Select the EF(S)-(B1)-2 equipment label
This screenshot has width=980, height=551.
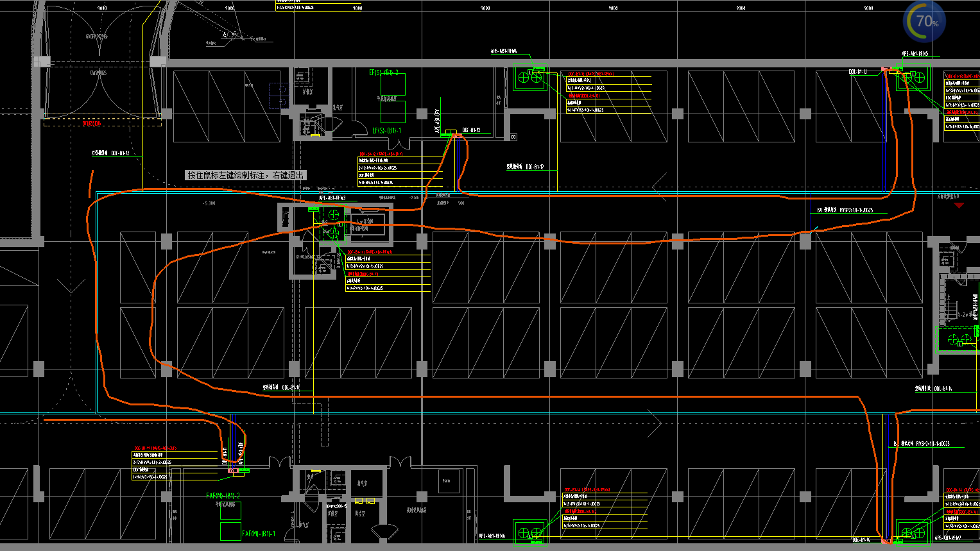pos(384,73)
